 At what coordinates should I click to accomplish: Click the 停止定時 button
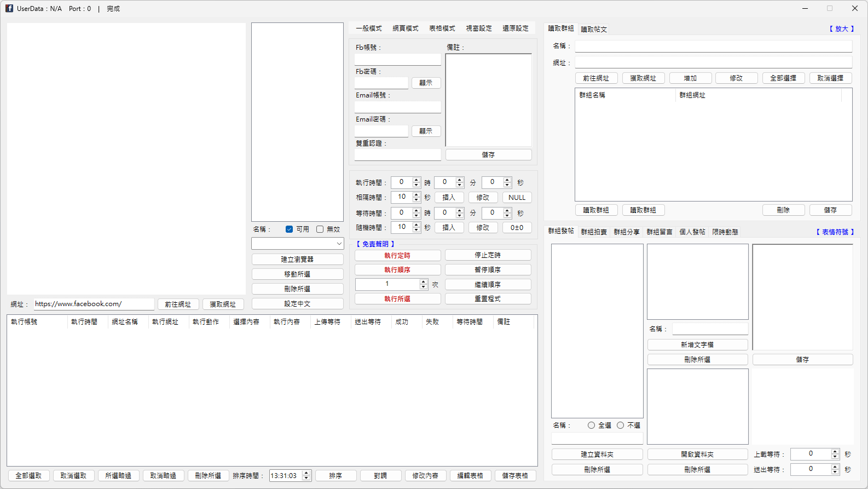coord(488,255)
